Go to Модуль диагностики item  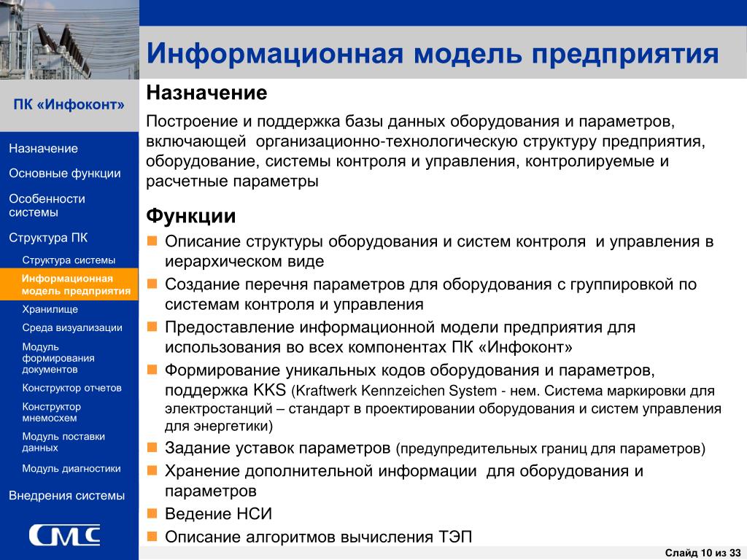click(71, 469)
